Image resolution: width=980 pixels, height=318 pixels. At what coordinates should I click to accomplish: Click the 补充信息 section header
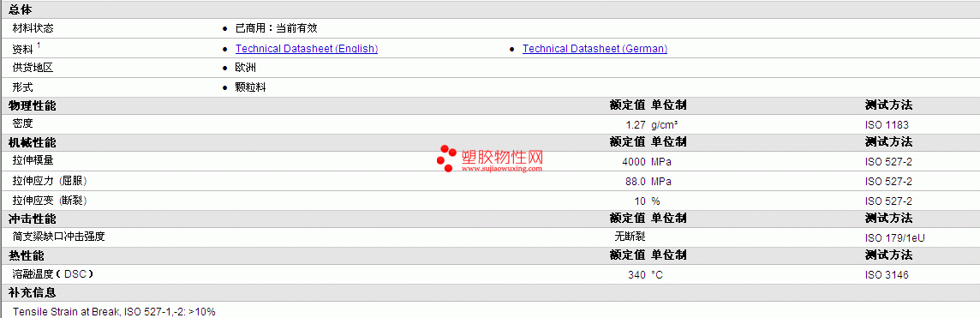click(x=32, y=292)
